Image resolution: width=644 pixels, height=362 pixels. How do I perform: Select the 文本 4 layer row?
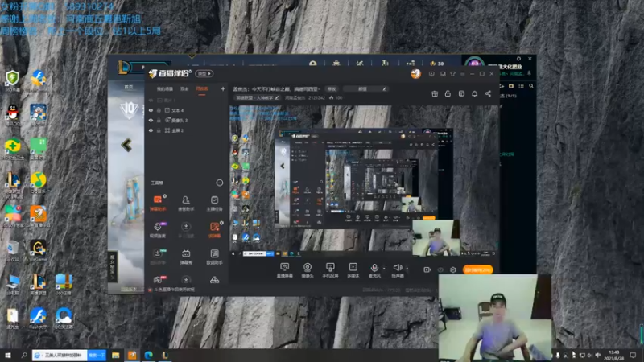(186, 110)
